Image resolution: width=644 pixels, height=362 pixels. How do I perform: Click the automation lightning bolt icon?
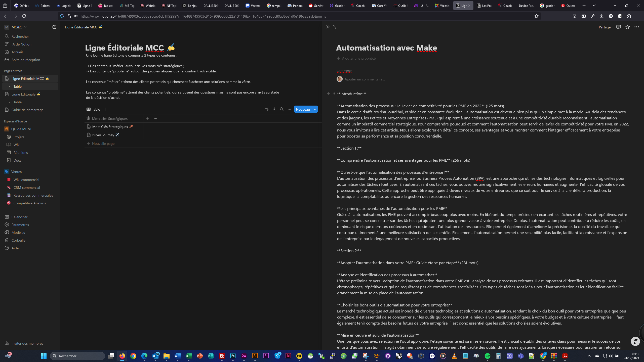274,109
